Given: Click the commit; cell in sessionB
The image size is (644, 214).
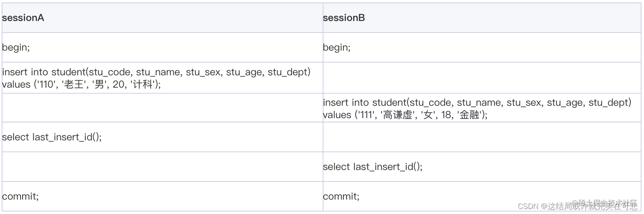Looking at the screenshot, I should (341, 196).
